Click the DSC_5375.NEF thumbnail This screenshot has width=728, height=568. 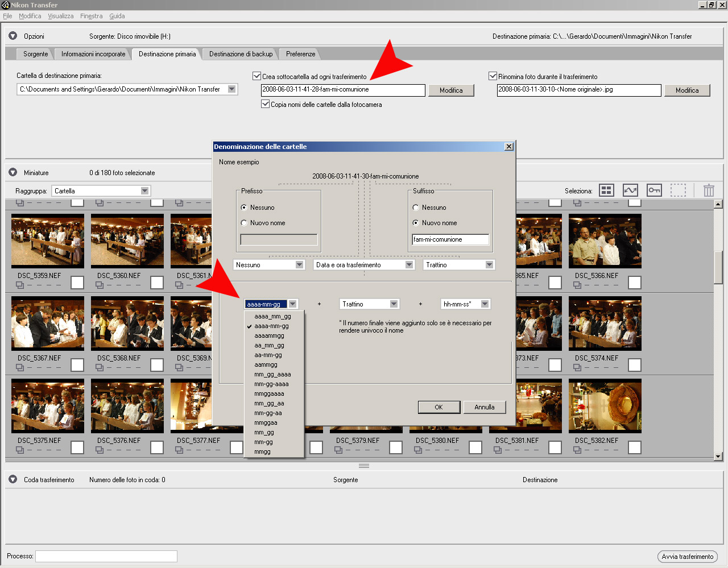[x=48, y=406]
